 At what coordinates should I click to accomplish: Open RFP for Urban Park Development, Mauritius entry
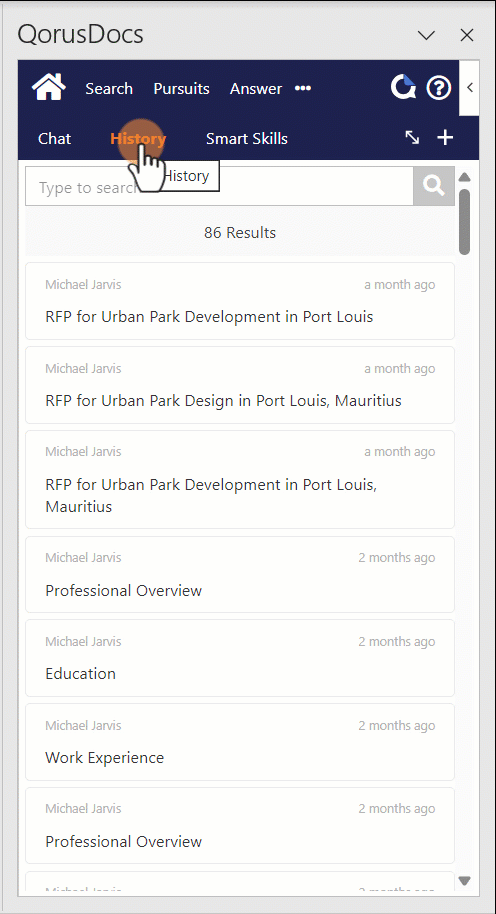(x=240, y=480)
